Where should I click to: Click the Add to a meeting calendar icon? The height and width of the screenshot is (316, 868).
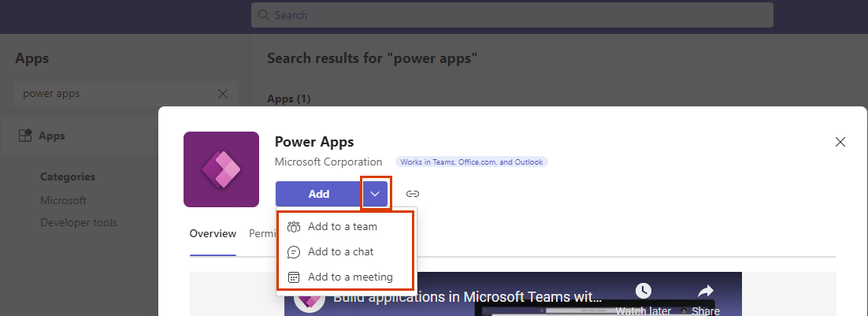point(294,277)
